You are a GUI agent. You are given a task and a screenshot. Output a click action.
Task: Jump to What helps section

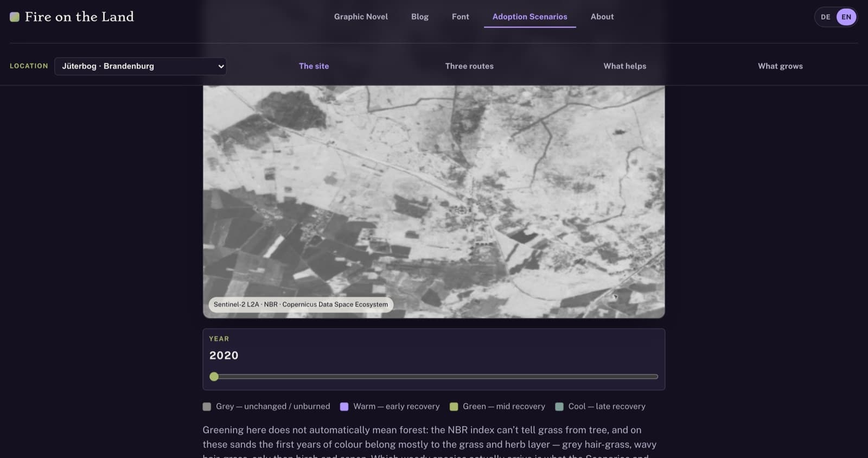point(625,66)
